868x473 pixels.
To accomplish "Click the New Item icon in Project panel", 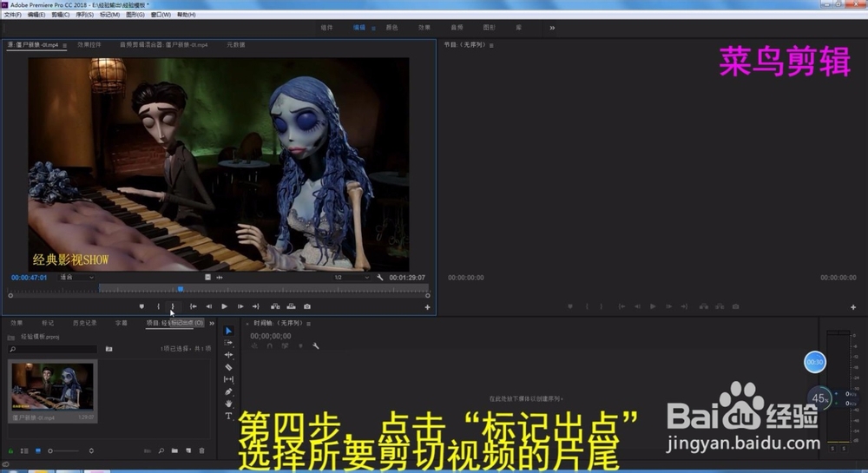I will coord(188,451).
